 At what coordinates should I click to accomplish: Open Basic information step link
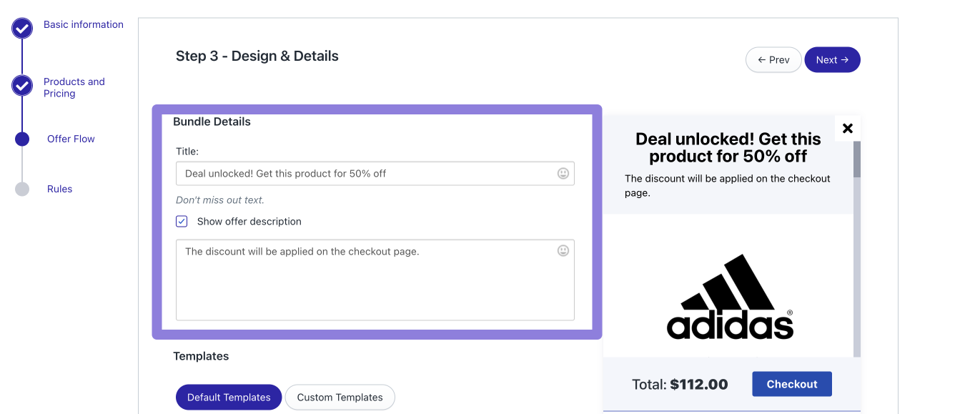84,24
